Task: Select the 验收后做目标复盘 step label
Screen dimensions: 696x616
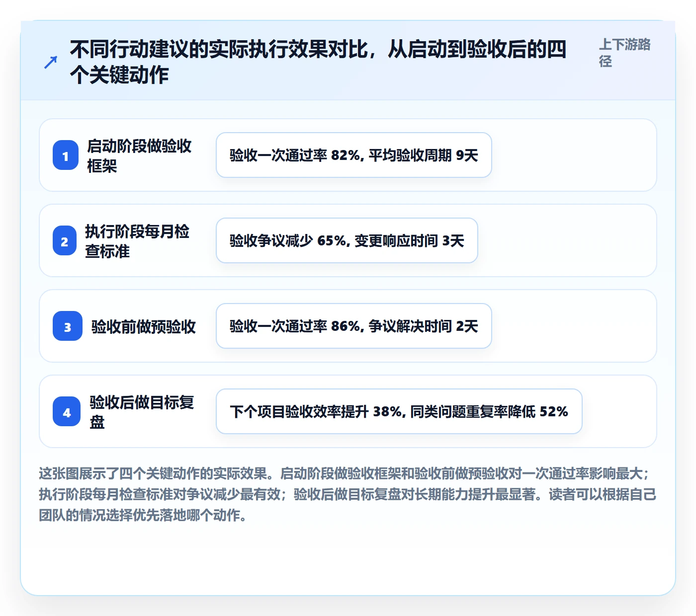Action: (142, 412)
